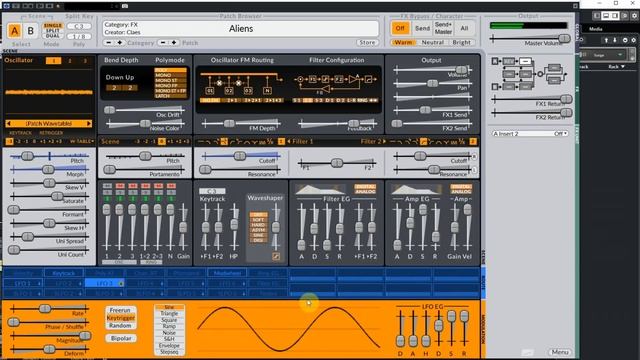Click the 2>1 FM routing option
Screen dimensions: 640x360
232,100
